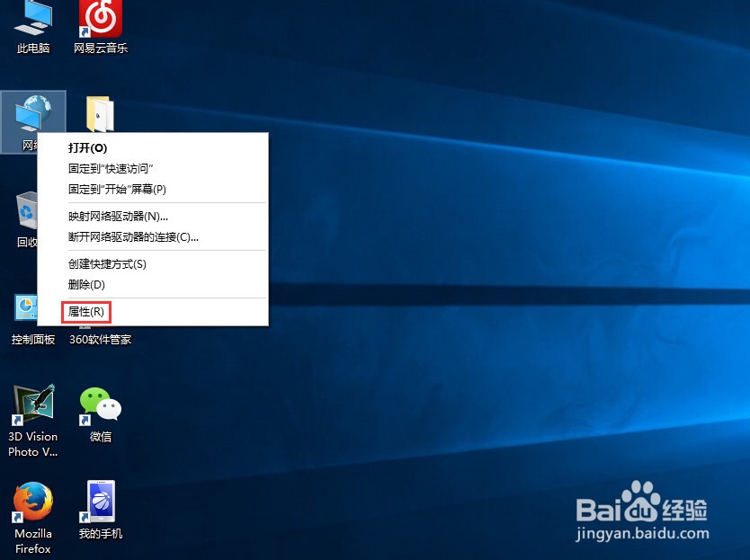Open 3D Vision Photo Viewer
Screen dimensions: 750x560
(32, 404)
